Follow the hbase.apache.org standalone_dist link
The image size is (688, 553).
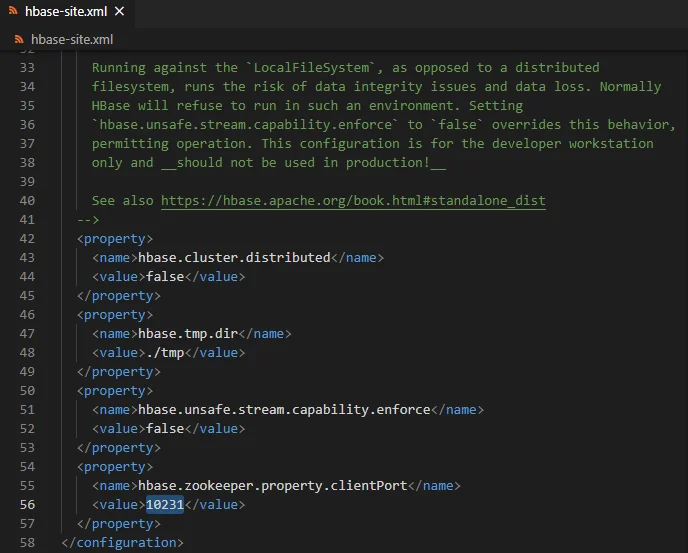(x=353, y=200)
